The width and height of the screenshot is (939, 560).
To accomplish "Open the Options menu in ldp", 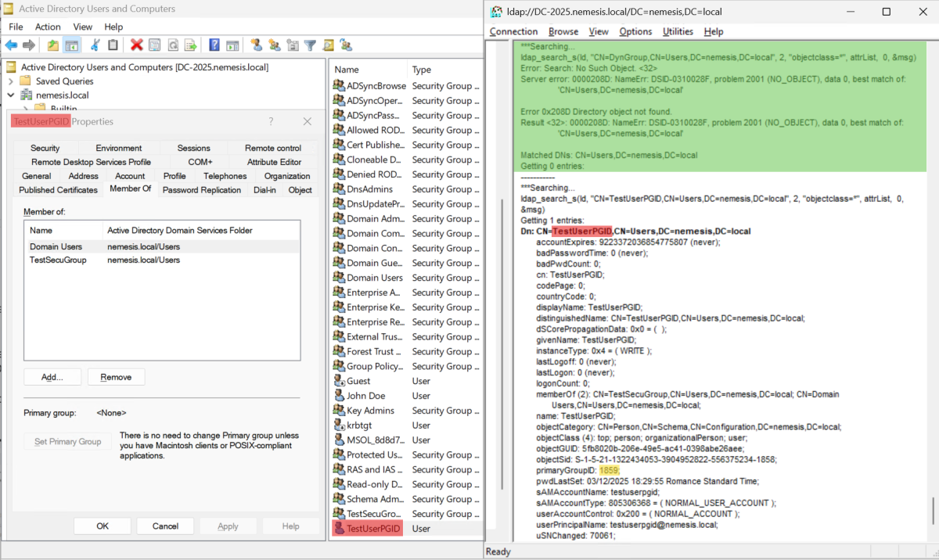I will coord(637,31).
